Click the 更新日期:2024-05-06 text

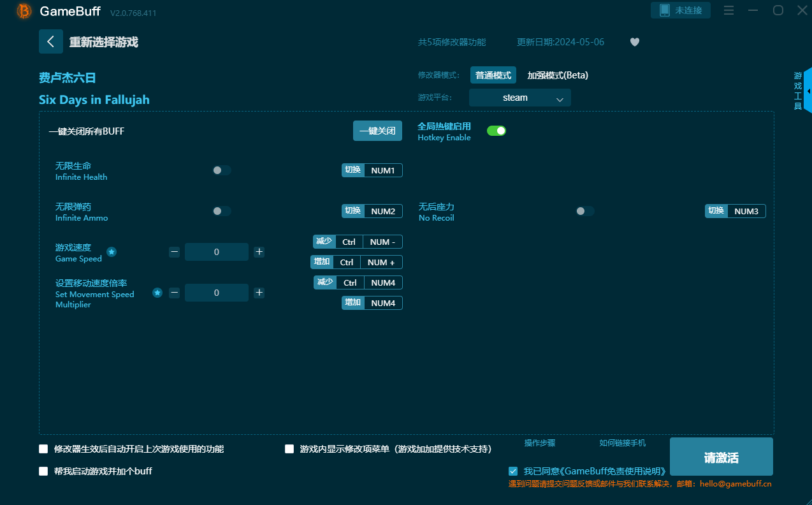point(561,42)
